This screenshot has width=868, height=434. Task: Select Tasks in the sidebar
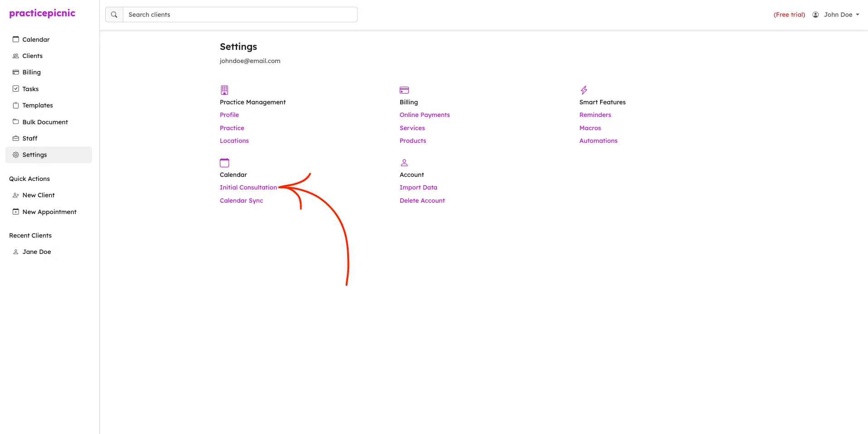pyautogui.click(x=48, y=89)
